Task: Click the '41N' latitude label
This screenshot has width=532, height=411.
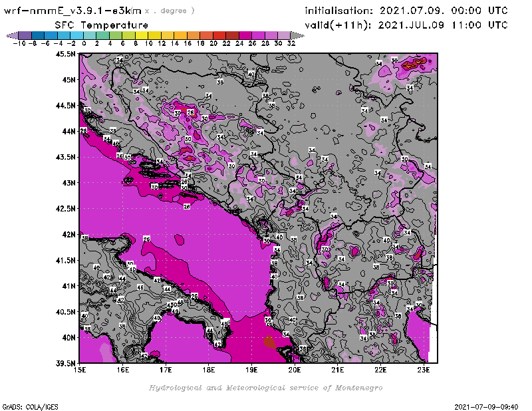Action: [68, 286]
